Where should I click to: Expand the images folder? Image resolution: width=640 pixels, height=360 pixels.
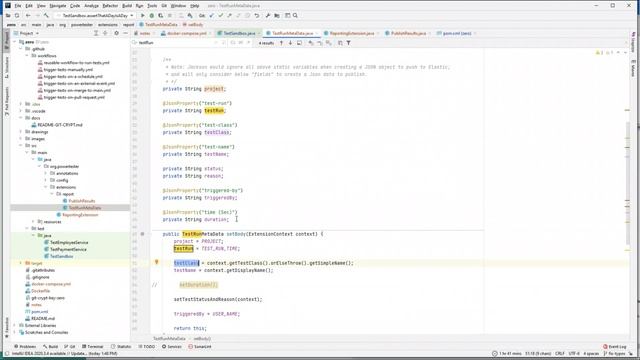[x=21, y=139]
